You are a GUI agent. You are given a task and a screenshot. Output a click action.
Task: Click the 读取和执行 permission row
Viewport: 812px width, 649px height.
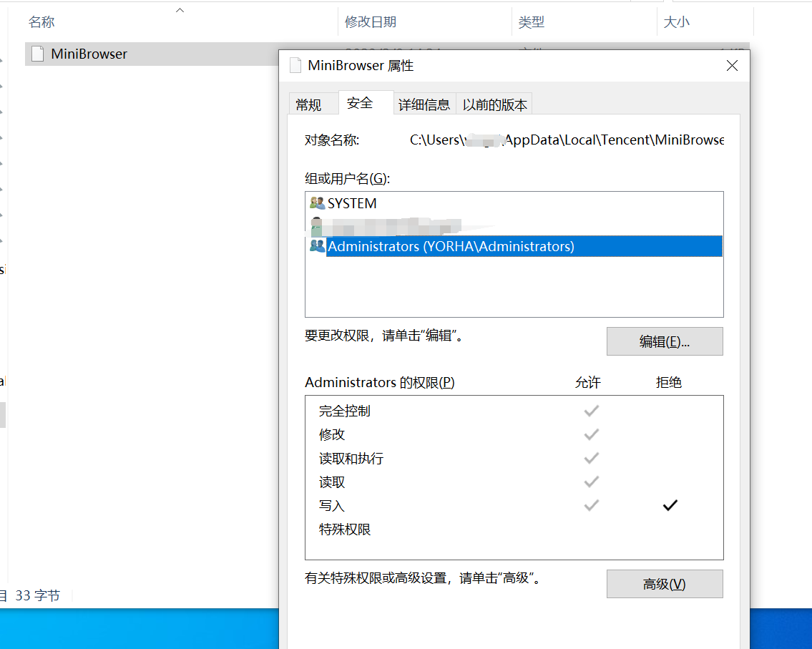(514, 459)
